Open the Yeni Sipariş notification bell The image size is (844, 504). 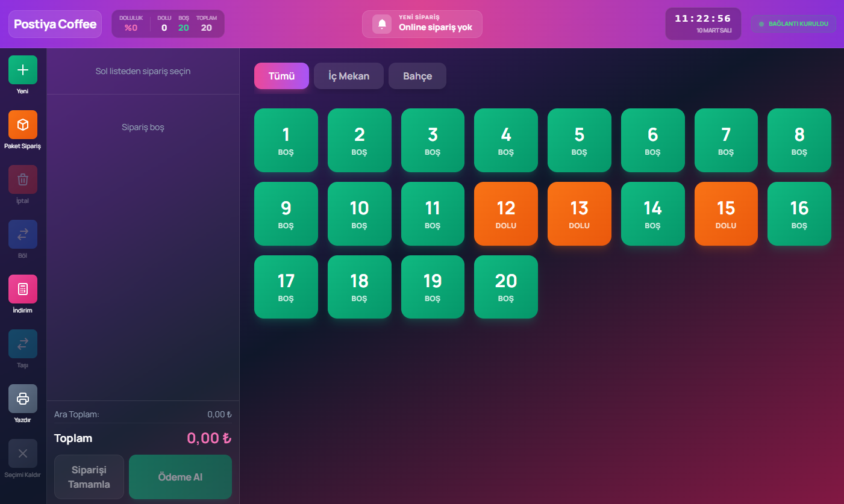(381, 23)
